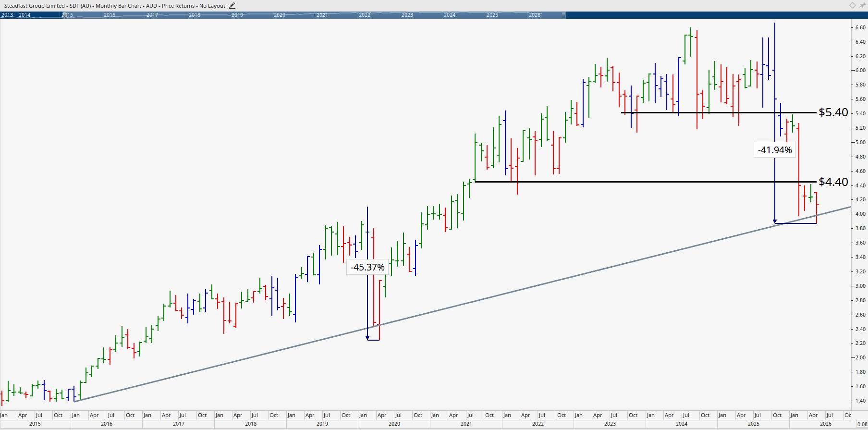868x430 pixels.
Task: Click the 0.08 value box at bottom right corner
Action: (x=862, y=424)
